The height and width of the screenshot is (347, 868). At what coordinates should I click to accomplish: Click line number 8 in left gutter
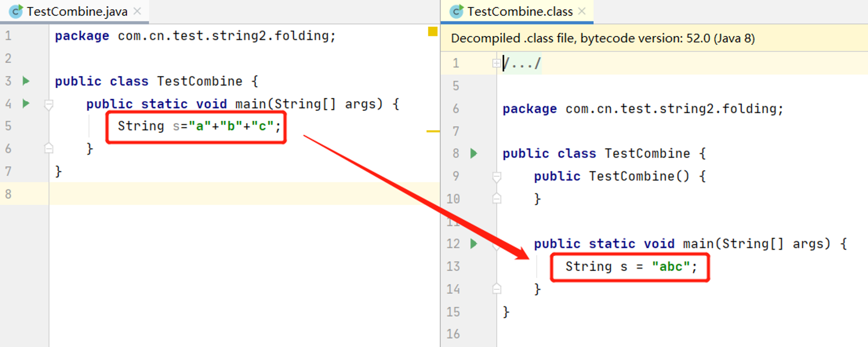coord(8,194)
